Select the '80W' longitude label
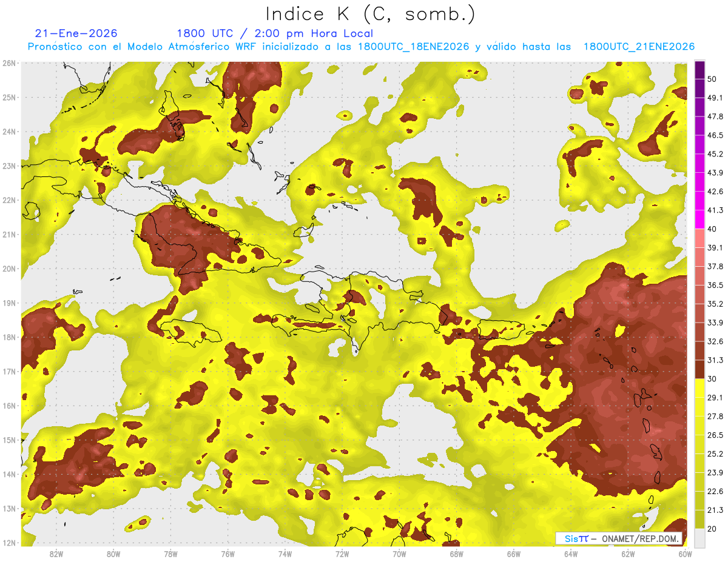This screenshot has height=562, width=728. click(113, 554)
